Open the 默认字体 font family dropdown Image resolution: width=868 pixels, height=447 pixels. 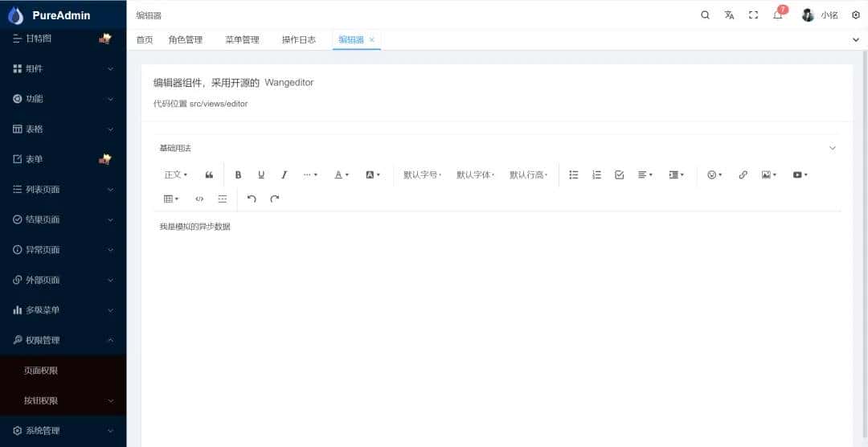click(x=475, y=174)
